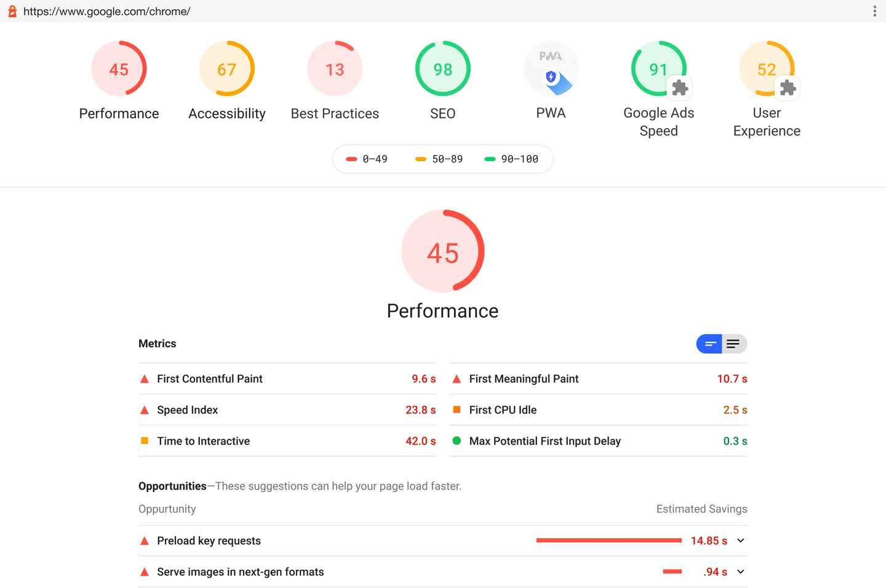886x588 pixels.
Task: Click the 0.3 s Input Delay value
Action: 735,441
